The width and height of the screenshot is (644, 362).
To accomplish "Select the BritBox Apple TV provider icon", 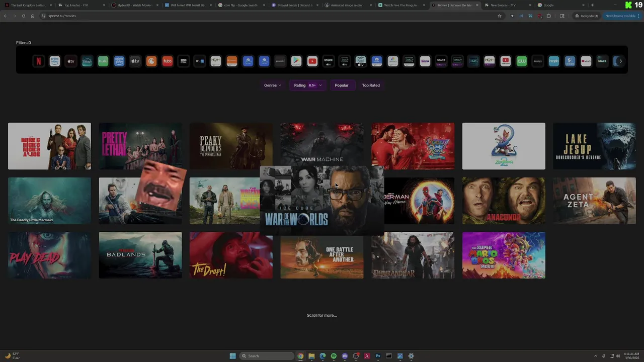I will coord(361,61).
